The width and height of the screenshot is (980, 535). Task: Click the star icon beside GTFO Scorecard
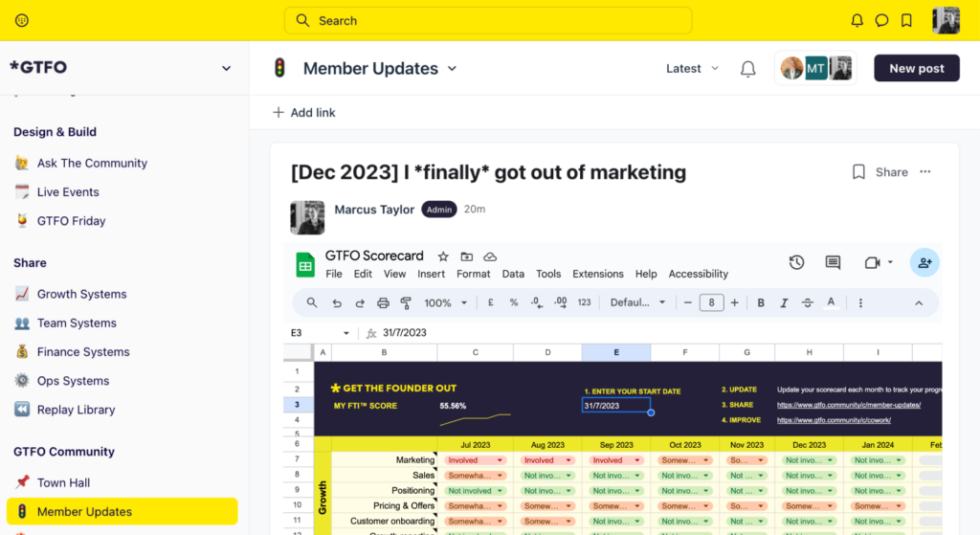click(x=443, y=256)
